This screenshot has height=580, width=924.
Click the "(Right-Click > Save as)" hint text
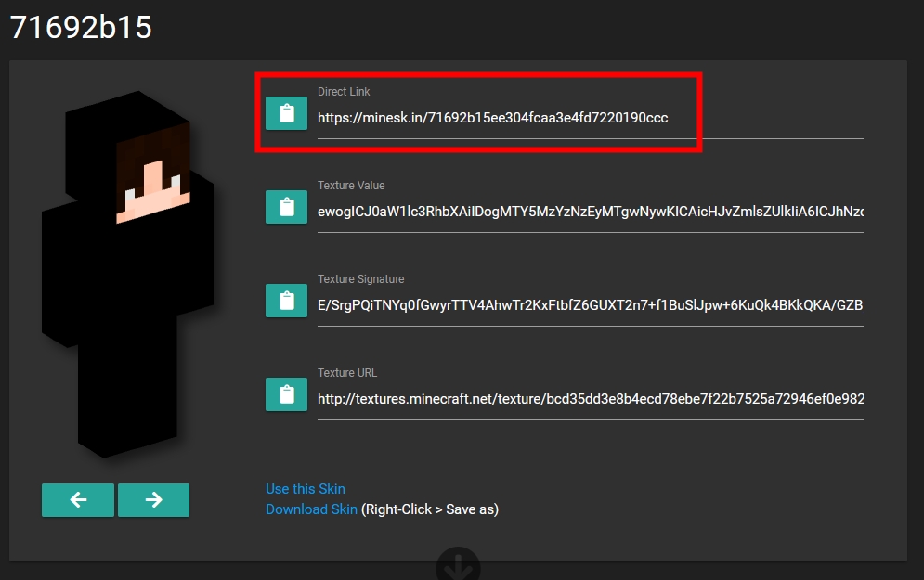click(x=430, y=509)
